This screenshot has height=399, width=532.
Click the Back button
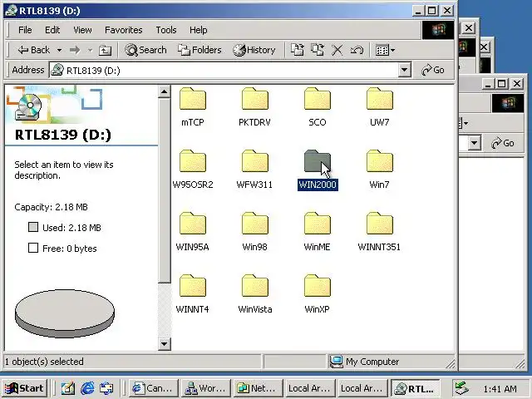(34, 50)
